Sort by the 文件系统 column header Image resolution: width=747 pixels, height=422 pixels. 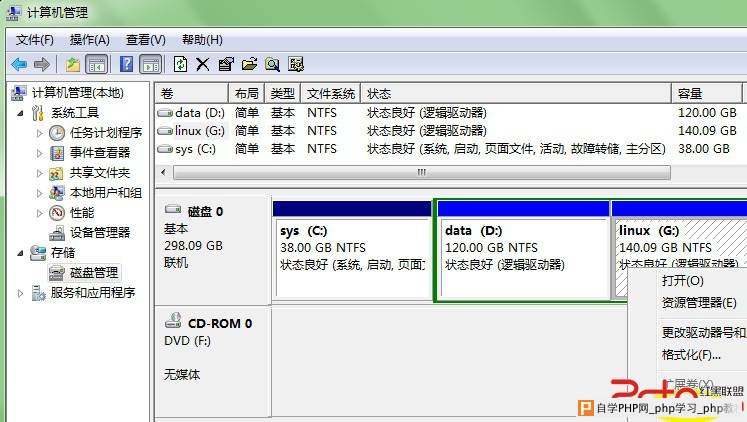pyautogui.click(x=331, y=93)
